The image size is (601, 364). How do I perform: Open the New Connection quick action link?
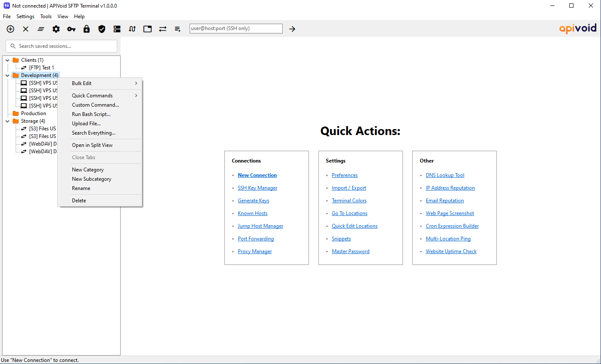coord(257,175)
